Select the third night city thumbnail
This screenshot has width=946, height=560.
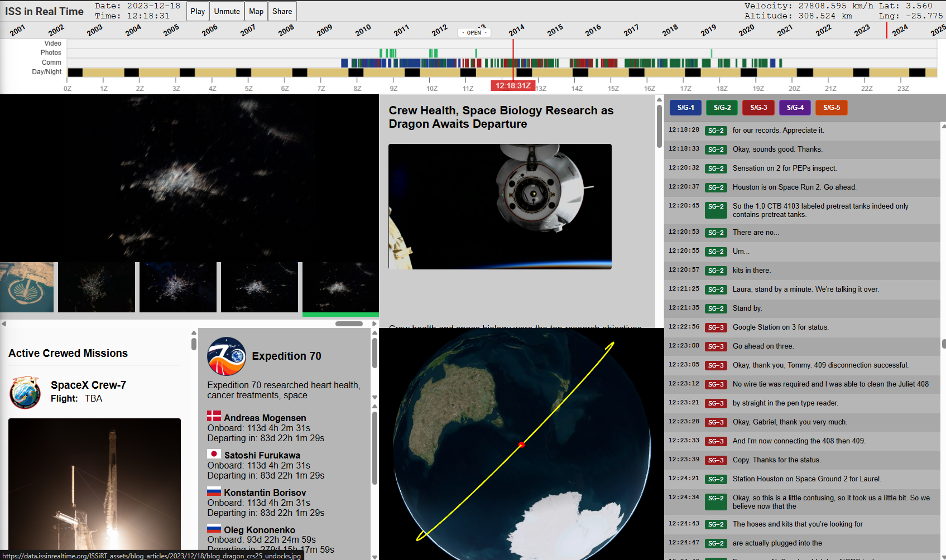click(178, 287)
